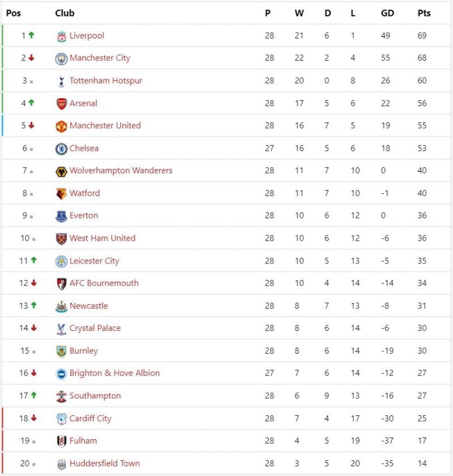The image size is (453, 476).
Task: Click the Wolverhampton Wanderers wolf crest
Action: pyautogui.click(x=61, y=171)
